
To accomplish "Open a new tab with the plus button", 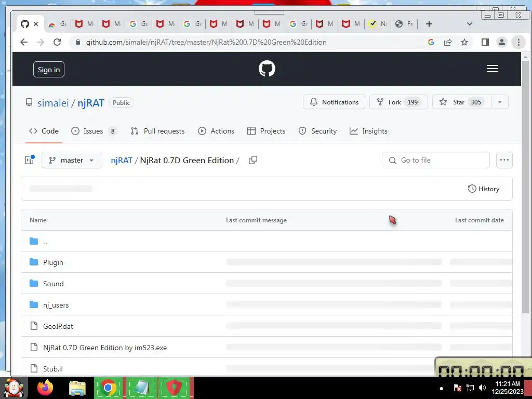I will click(429, 24).
